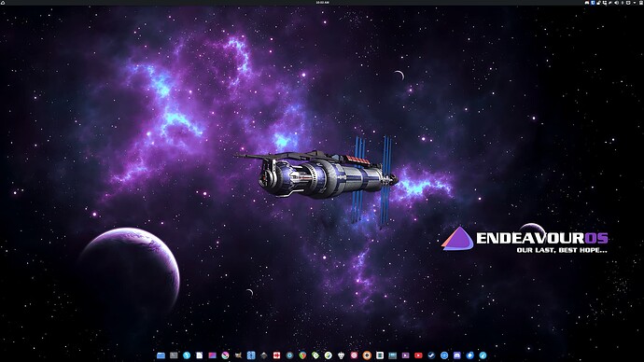Open the white text document dock icon
This screenshot has width=644, height=362.
click(199, 355)
